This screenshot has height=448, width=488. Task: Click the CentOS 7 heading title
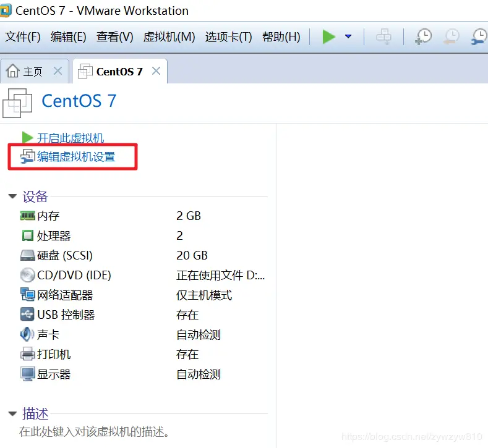[x=79, y=101]
